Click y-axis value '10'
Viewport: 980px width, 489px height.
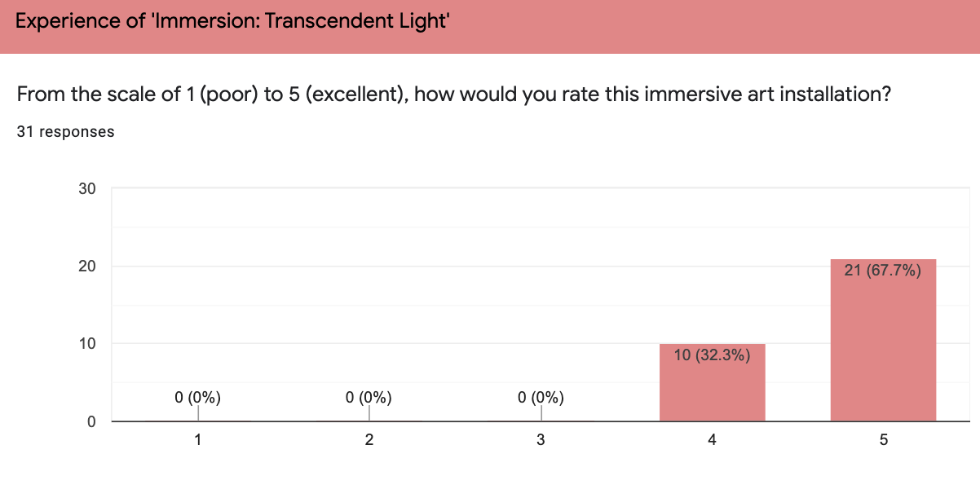(87, 344)
